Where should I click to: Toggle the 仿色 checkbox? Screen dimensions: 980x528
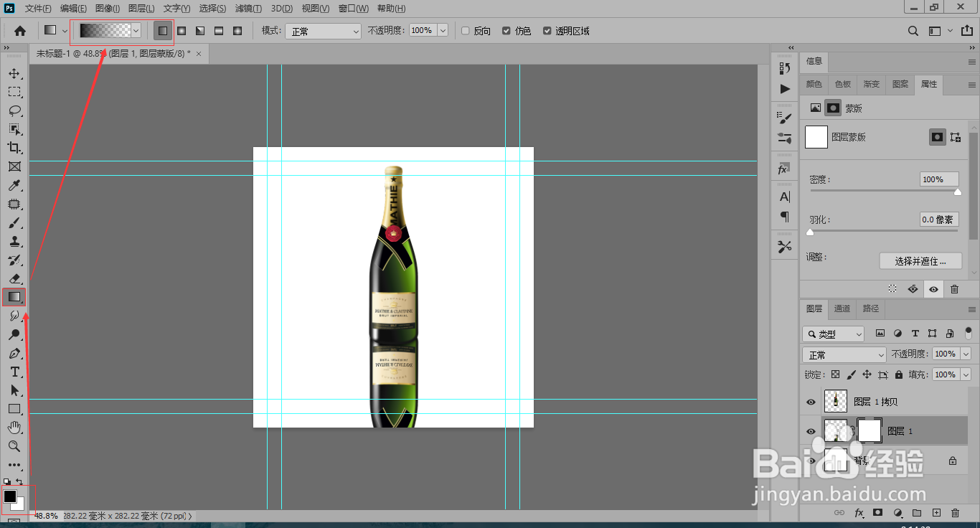point(507,31)
